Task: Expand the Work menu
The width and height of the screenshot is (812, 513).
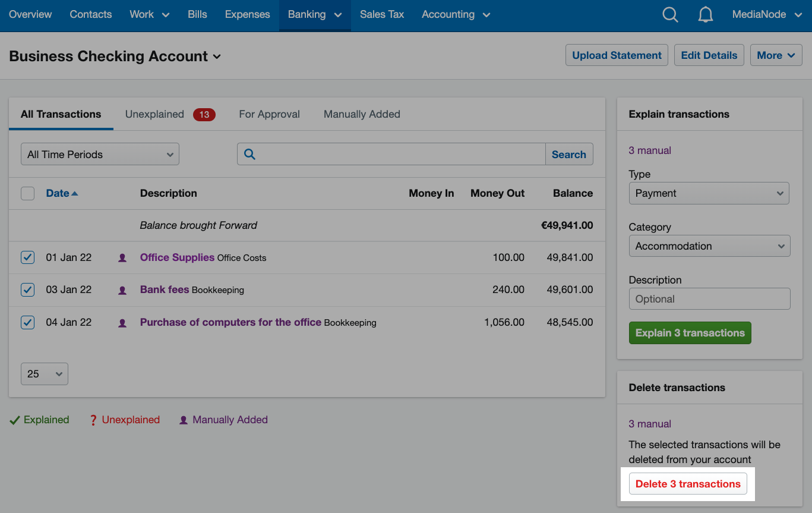Action: (149, 14)
